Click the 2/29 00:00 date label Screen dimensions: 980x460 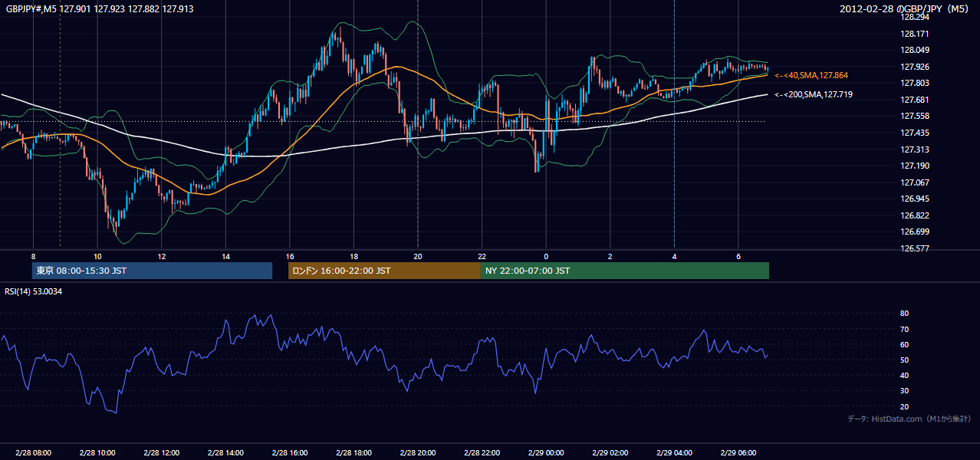point(546,453)
